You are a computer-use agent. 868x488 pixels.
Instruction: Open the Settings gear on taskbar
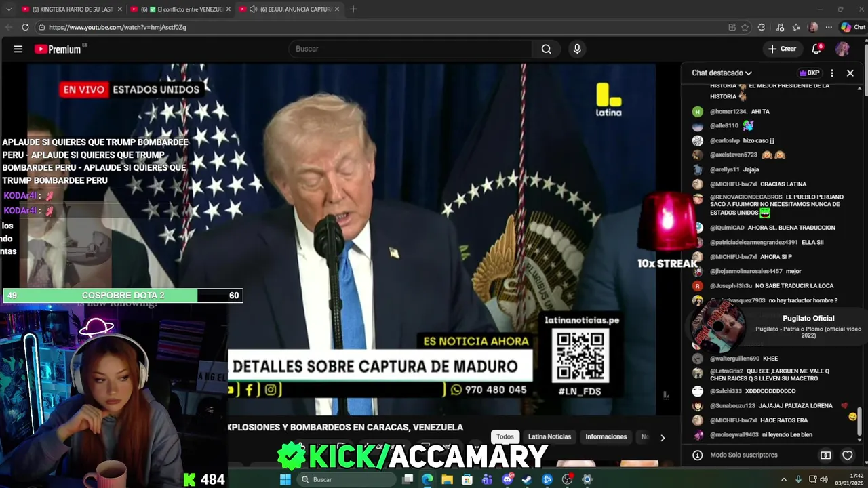coord(587,479)
